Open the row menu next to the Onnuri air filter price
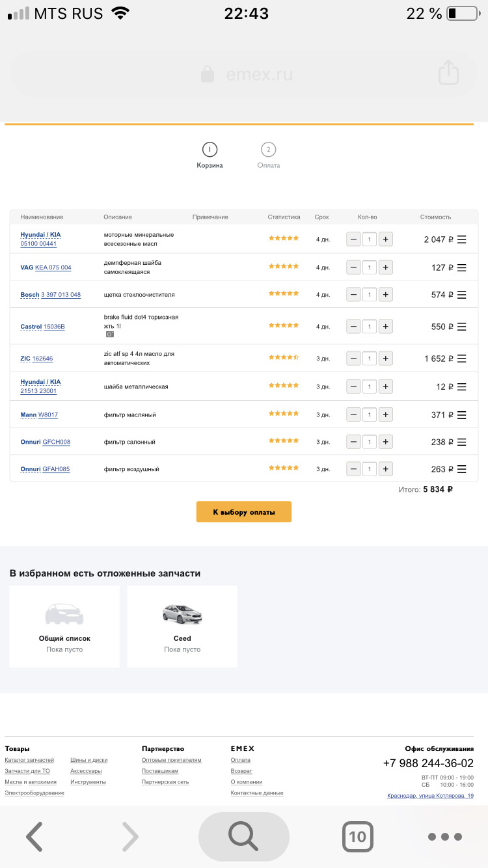 461,468
